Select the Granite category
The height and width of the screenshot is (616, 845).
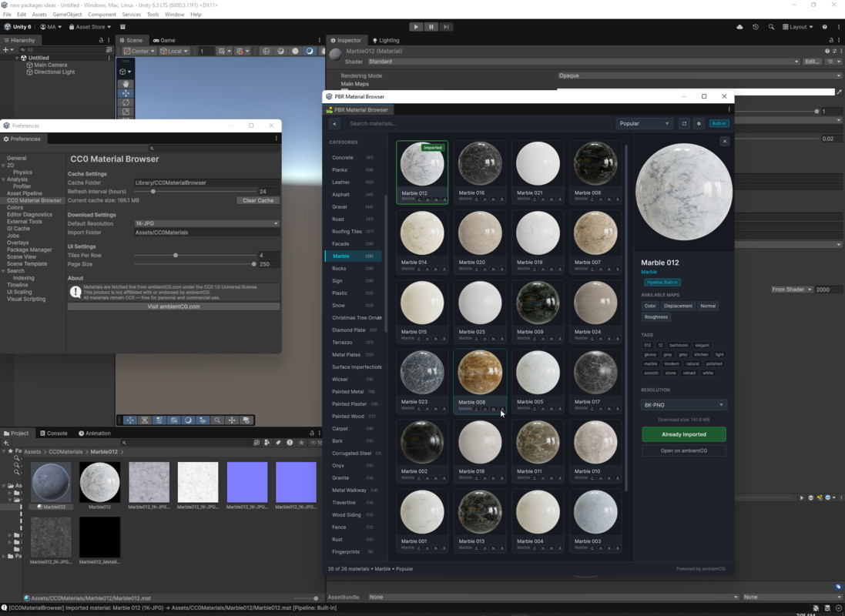click(353, 478)
